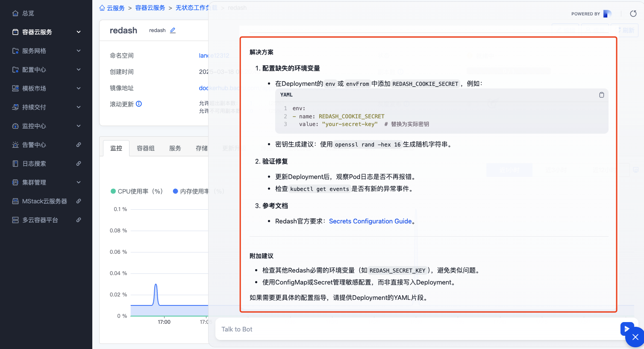Expand the 持续交付 menu chevron
644x349 pixels.
tap(79, 107)
